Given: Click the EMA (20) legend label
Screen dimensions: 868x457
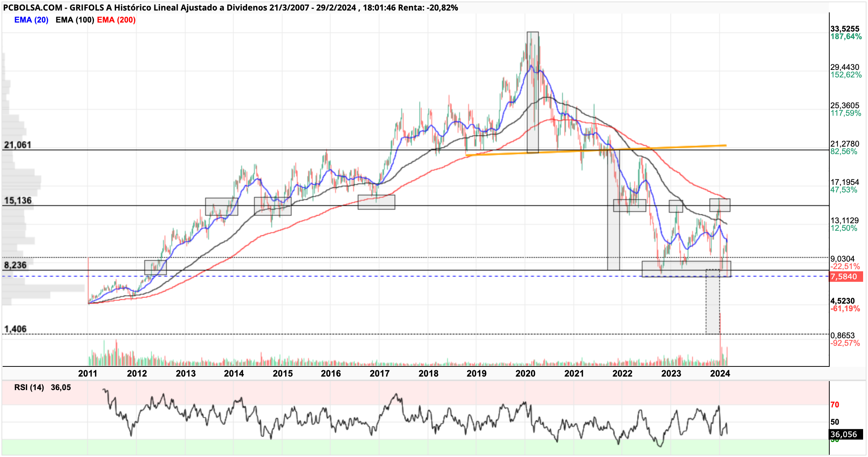Looking at the screenshot, I should pyautogui.click(x=31, y=20).
